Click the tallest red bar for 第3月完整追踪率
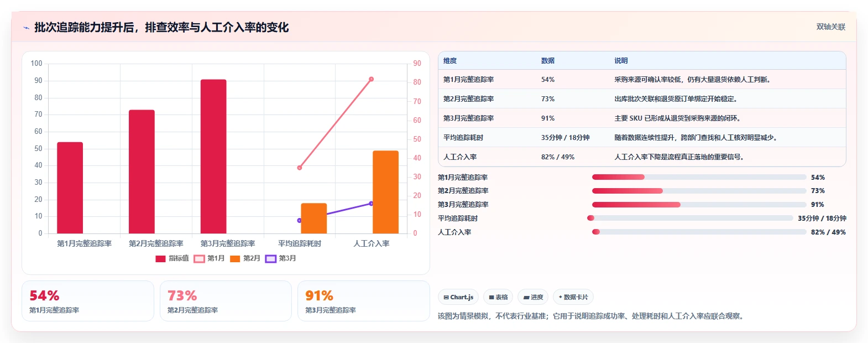 tap(213, 157)
